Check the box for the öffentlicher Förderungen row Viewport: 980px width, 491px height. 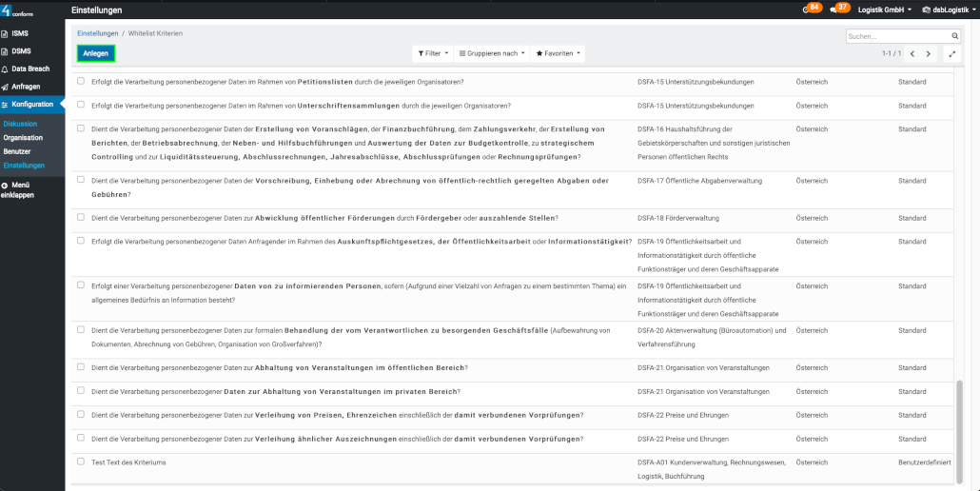81,217
